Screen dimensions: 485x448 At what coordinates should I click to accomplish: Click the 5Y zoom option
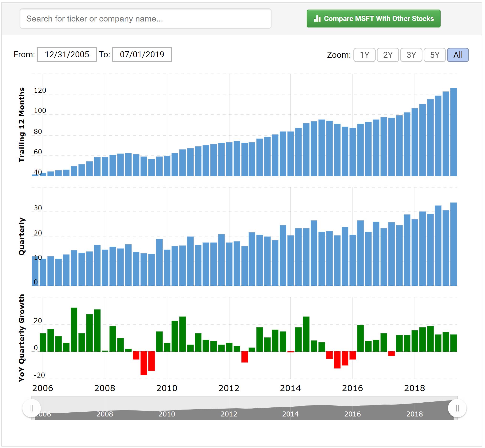click(435, 55)
